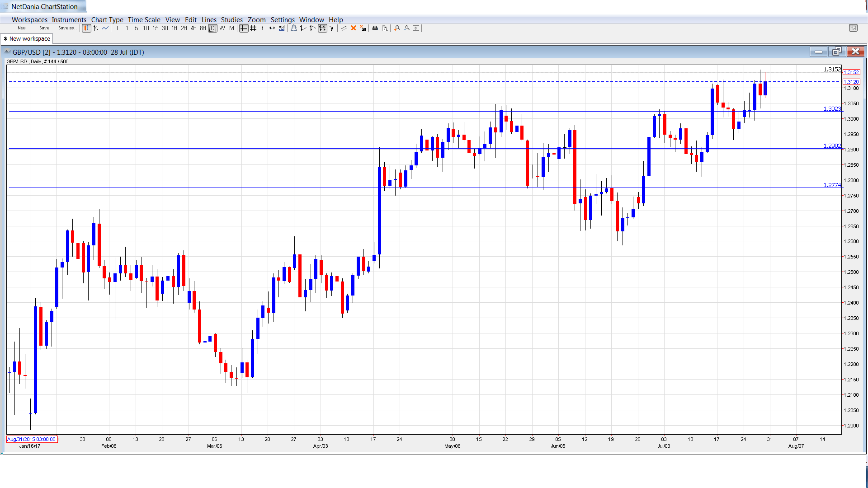Open the Workspaces menu
The image size is (868, 488).
[x=29, y=20]
